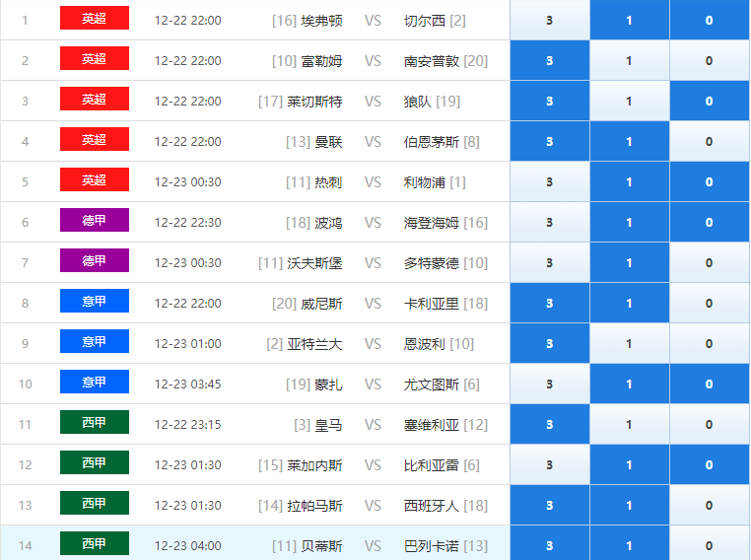Choose 3 for 拉帕马斯 vs 西班牙人
The image size is (751, 560).
[550, 505]
